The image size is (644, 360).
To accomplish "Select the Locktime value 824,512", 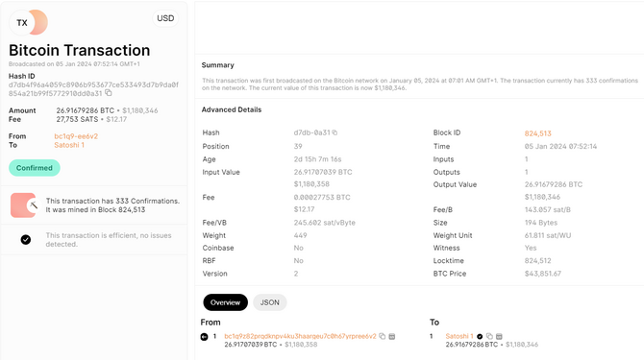I will [537, 261].
